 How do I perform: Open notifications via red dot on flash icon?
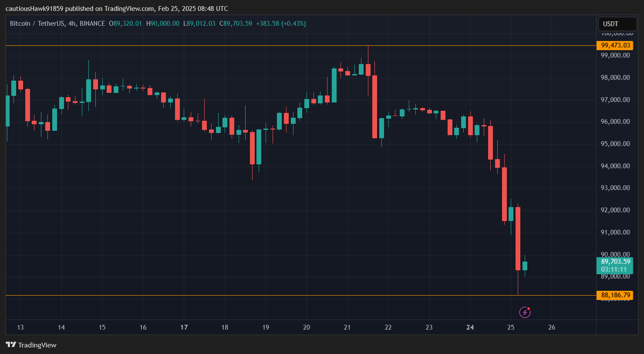pos(529,309)
